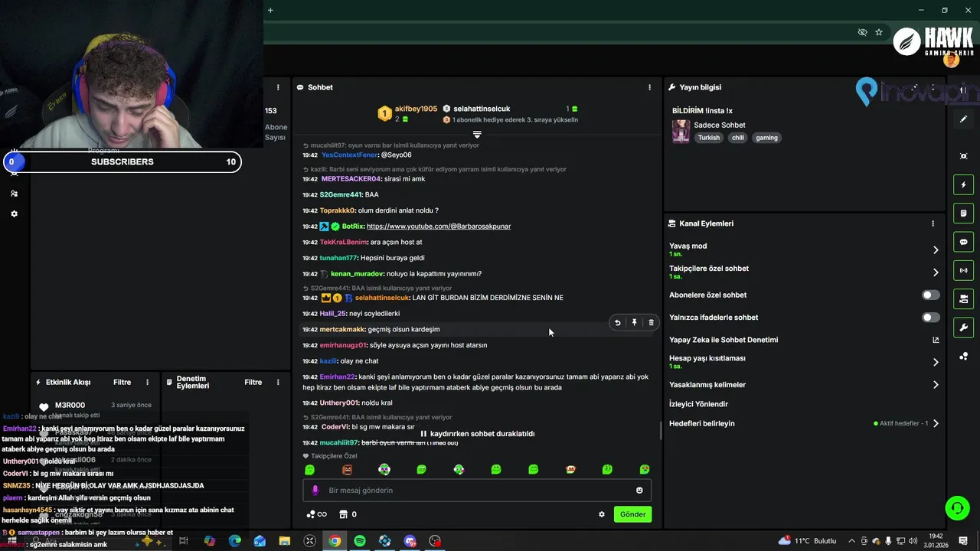980x551 pixels.
Task: Delete mertcakmakk's chat message
Action: (x=651, y=323)
